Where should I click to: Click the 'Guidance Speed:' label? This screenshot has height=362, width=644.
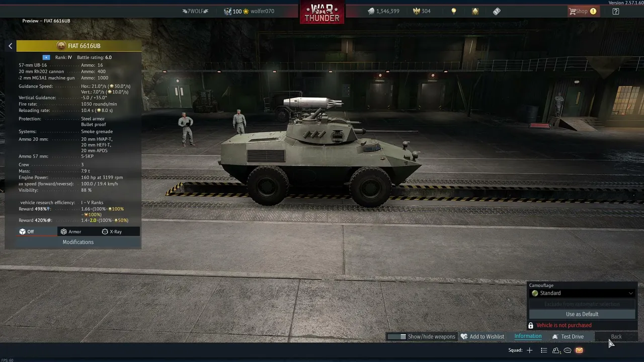pos(36,86)
